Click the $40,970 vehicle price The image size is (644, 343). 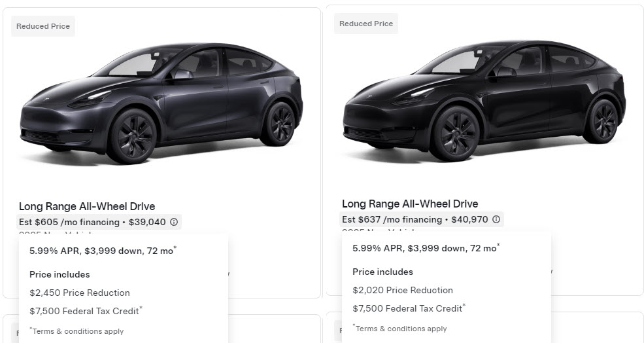click(469, 220)
